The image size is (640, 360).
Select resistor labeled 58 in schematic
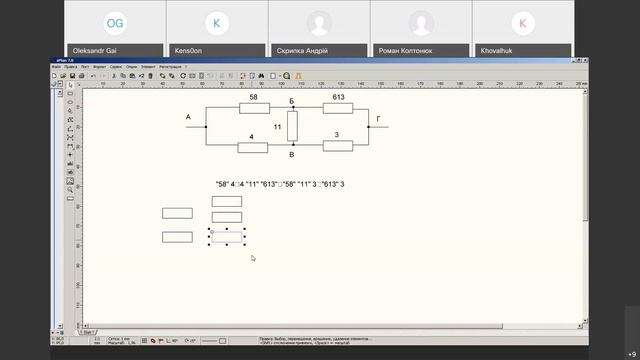pos(254,108)
